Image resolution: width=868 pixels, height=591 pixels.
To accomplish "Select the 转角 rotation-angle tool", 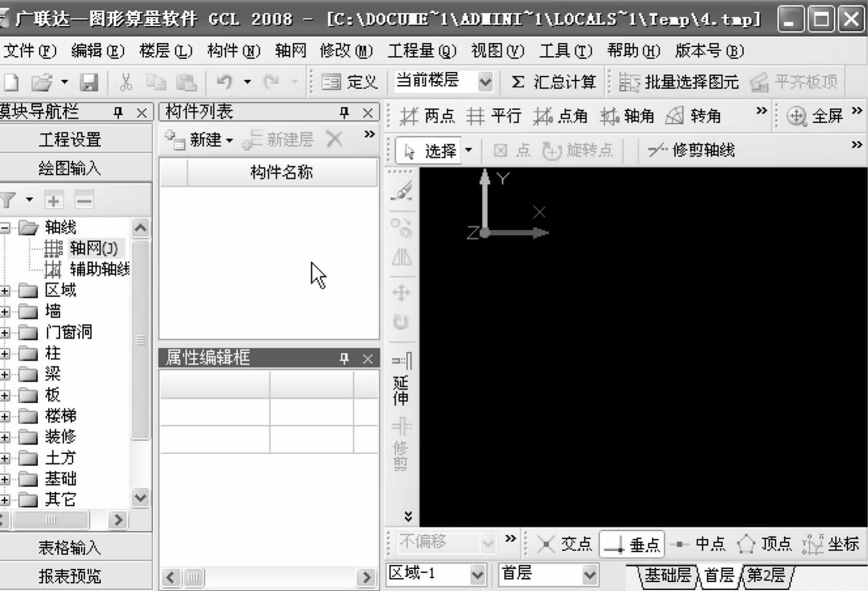I will pos(693,116).
